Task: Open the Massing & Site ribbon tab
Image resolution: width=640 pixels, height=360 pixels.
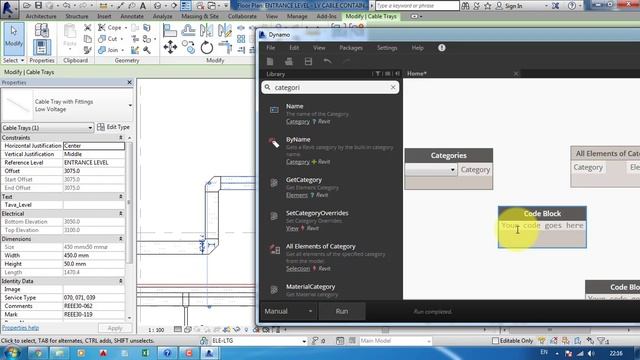Action: tap(200, 16)
